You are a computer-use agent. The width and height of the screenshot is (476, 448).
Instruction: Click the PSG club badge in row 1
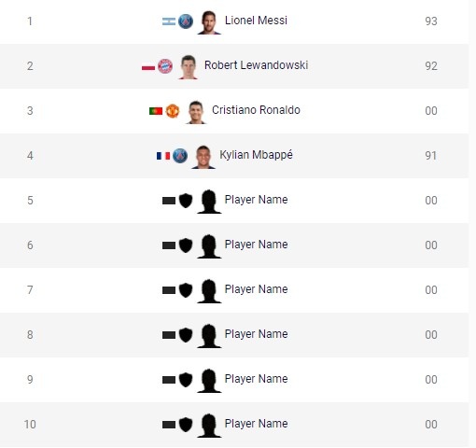point(186,21)
